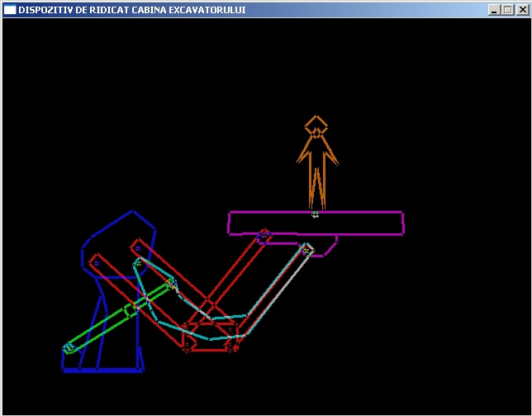Click the blue base support frame
Viewport: 532px width, 416px height.
(108, 291)
